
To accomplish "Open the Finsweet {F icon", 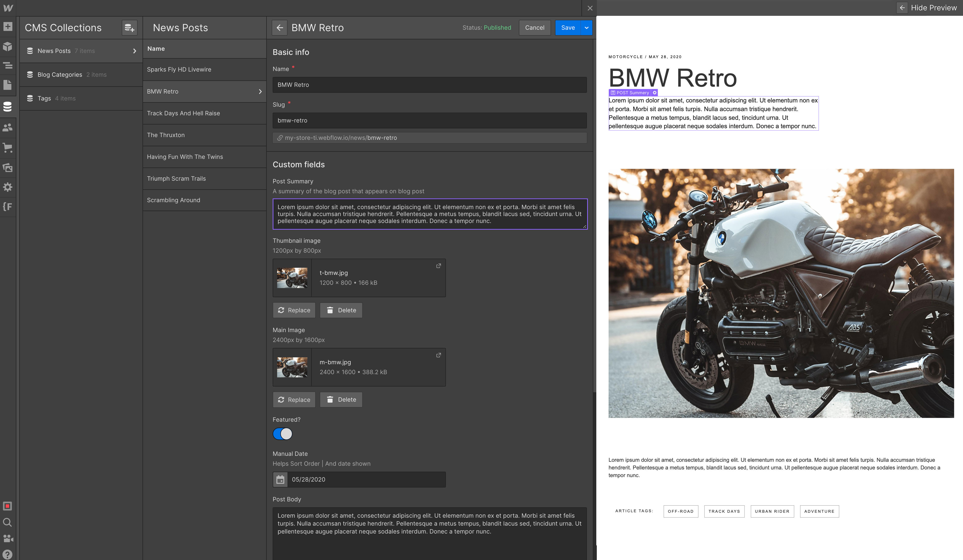I will [x=8, y=207].
